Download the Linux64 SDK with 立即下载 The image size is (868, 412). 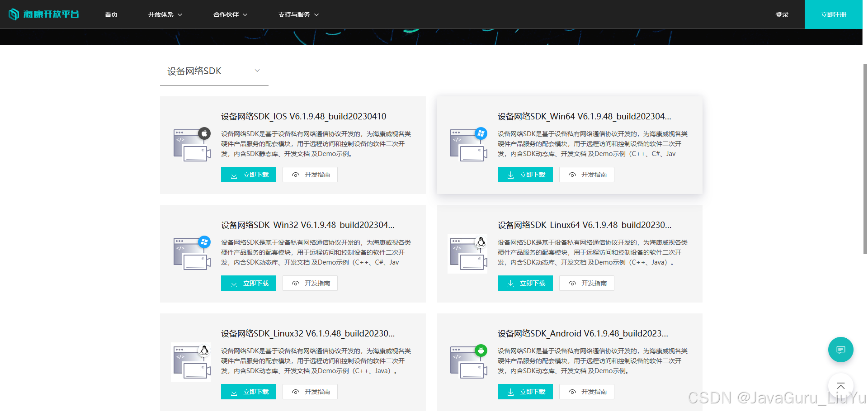tap(525, 283)
